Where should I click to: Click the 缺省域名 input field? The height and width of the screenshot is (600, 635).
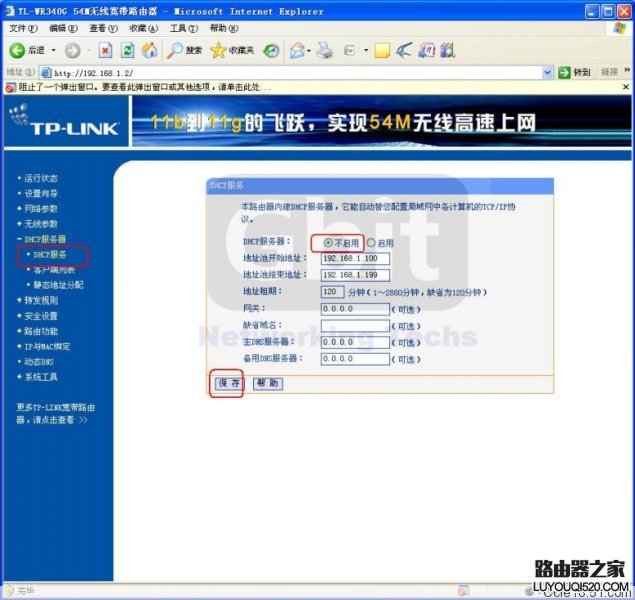(355, 326)
